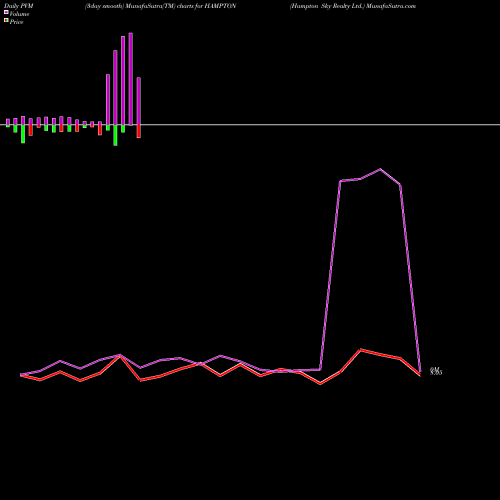Image resolution: width=500 pixels, height=500 pixels.
Task: Click the value label at the line's right end
Action: (x=436, y=371)
